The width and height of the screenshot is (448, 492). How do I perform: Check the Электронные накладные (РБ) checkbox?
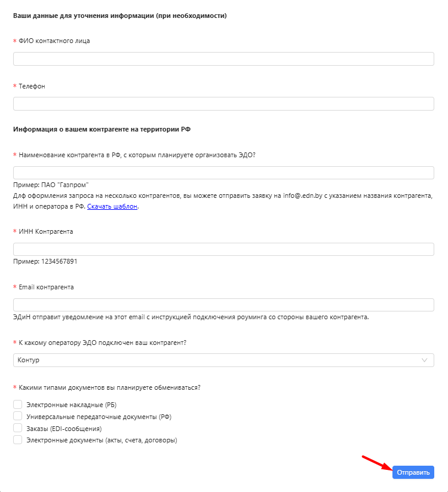pos(17,405)
